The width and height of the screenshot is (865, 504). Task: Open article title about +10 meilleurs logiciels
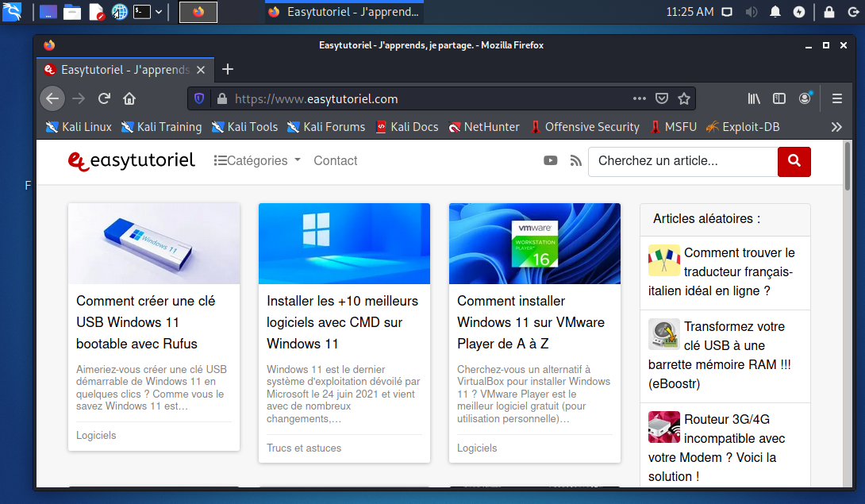[342, 322]
